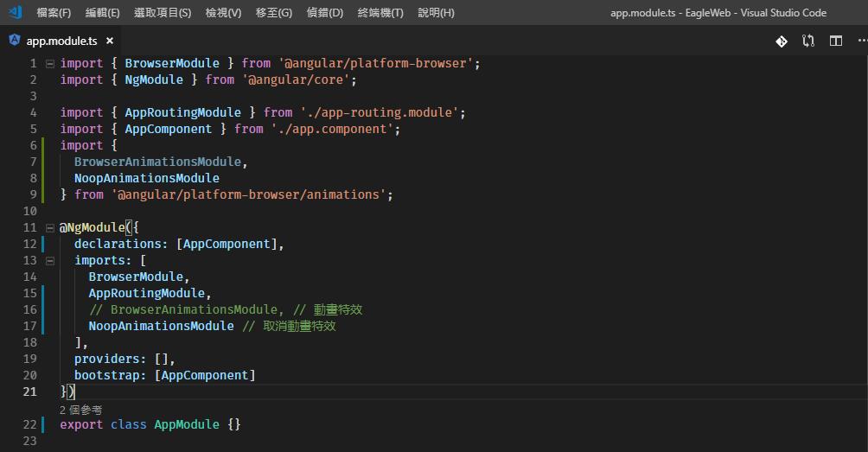
Task: Click the '@angular/core' string
Action: coord(296,80)
